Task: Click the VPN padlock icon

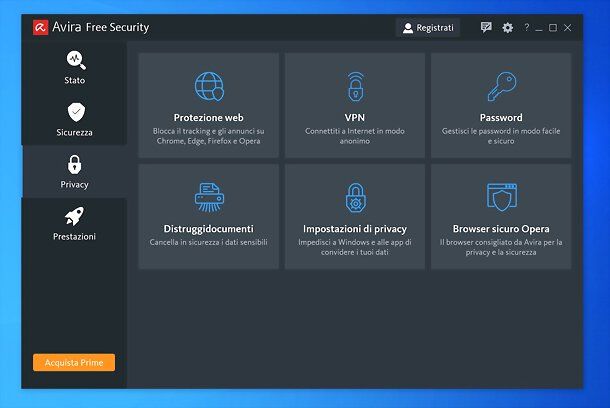Action: pyautogui.click(x=355, y=87)
